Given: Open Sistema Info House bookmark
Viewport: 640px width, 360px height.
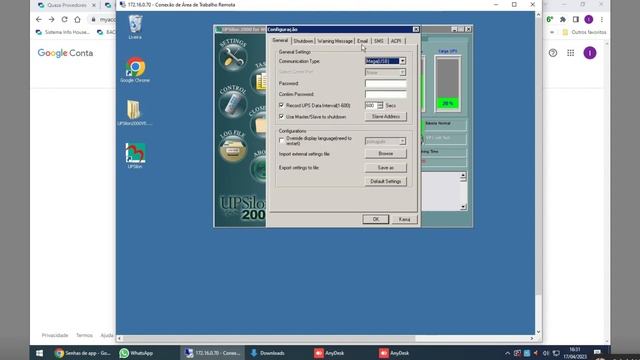Looking at the screenshot, I should coord(62,32).
